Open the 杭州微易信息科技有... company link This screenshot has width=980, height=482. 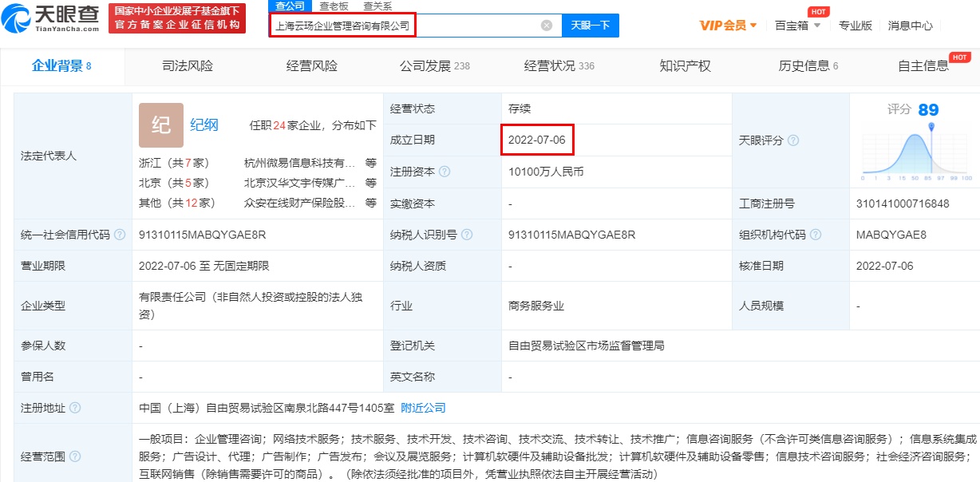click(300, 163)
